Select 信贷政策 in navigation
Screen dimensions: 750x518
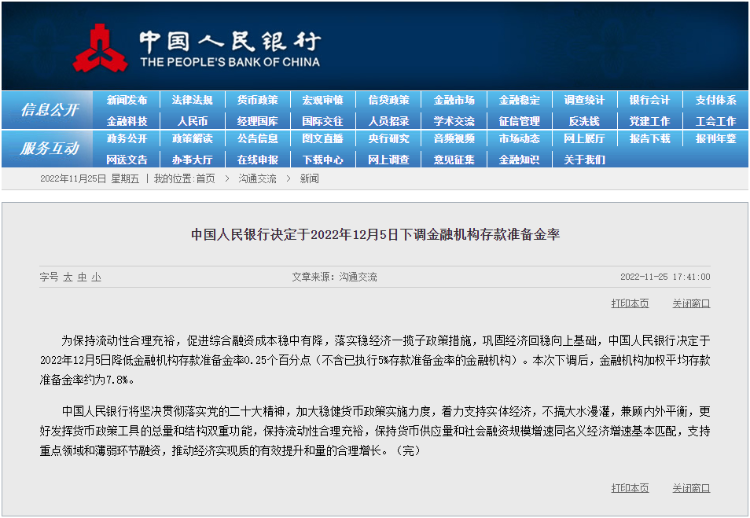(x=388, y=100)
